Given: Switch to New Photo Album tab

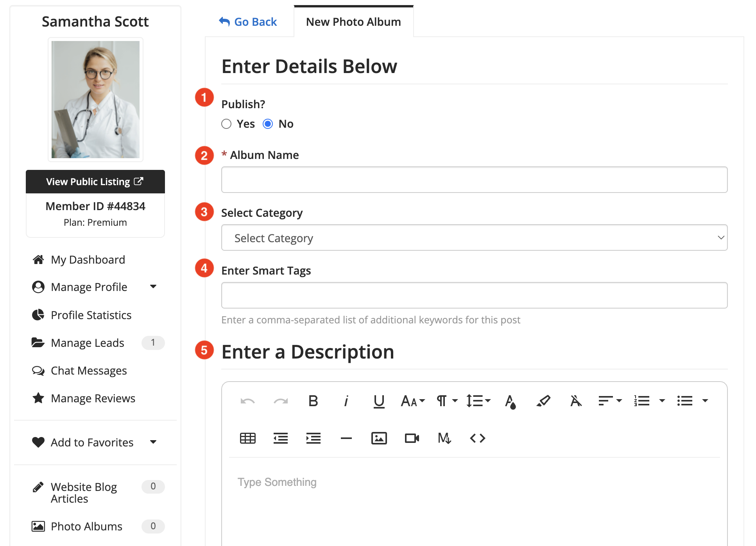Looking at the screenshot, I should tap(353, 22).
